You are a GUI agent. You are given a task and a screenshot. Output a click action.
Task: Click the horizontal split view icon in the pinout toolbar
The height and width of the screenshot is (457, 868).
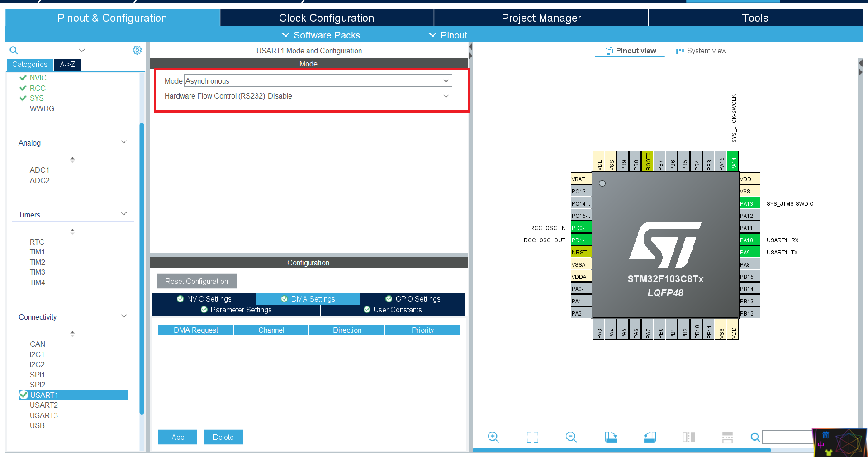(x=728, y=437)
